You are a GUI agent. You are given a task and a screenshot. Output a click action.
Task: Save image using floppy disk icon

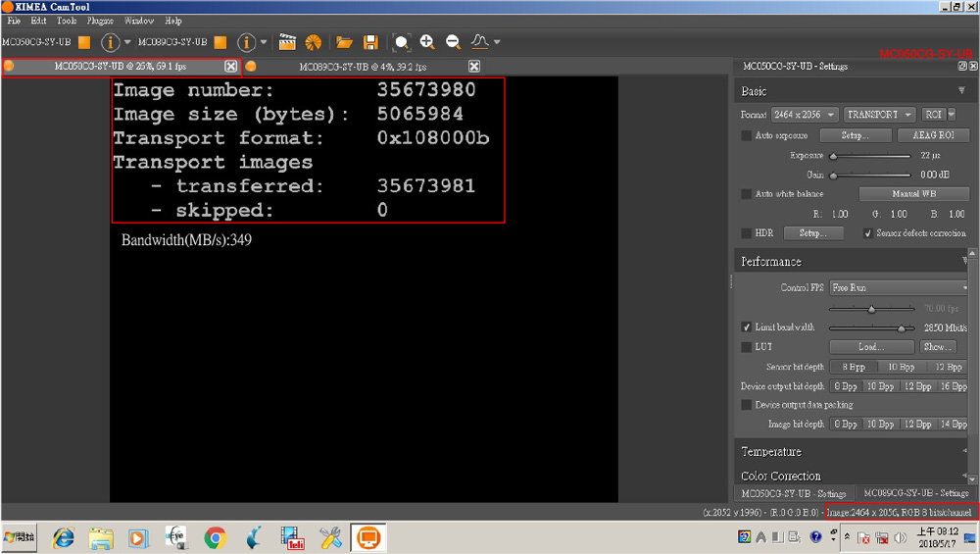370,42
